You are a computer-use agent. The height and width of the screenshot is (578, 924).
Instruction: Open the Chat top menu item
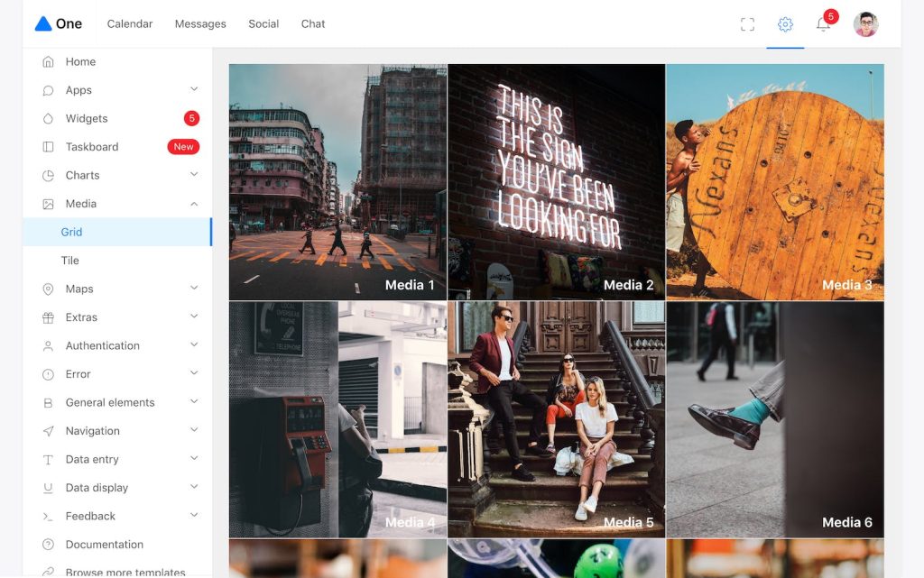point(313,24)
